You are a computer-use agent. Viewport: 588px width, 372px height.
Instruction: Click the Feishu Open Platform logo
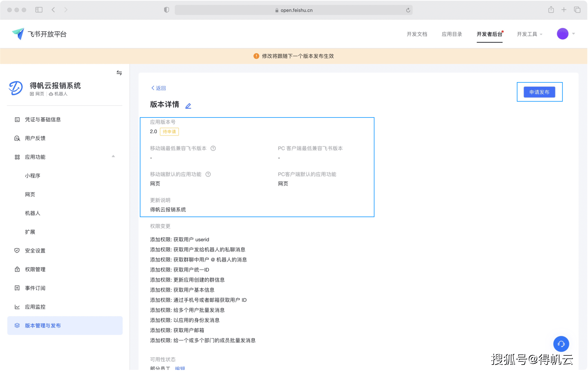[39, 34]
